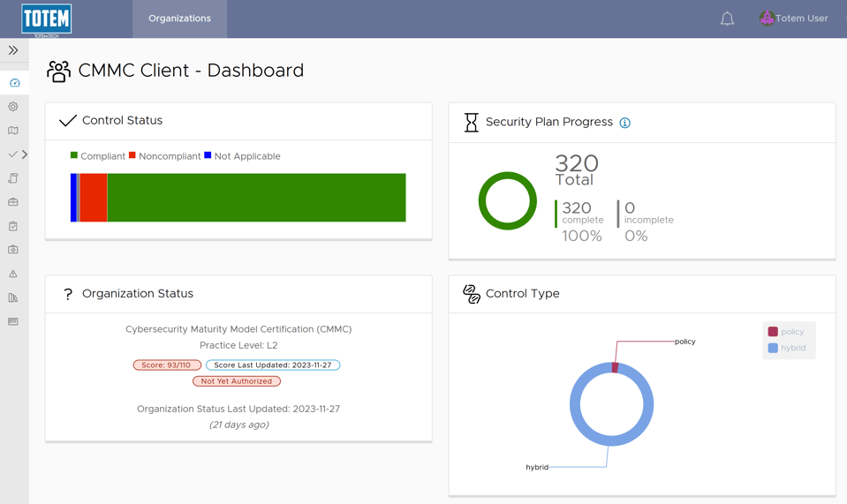Click the 'policy' chart label
This screenshot has width=847, height=504.
[685, 342]
